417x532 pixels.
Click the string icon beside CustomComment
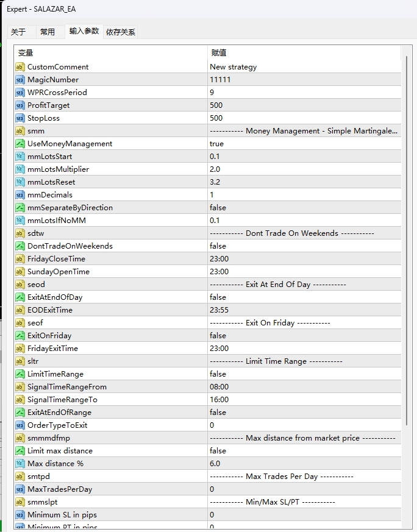point(20,67)
